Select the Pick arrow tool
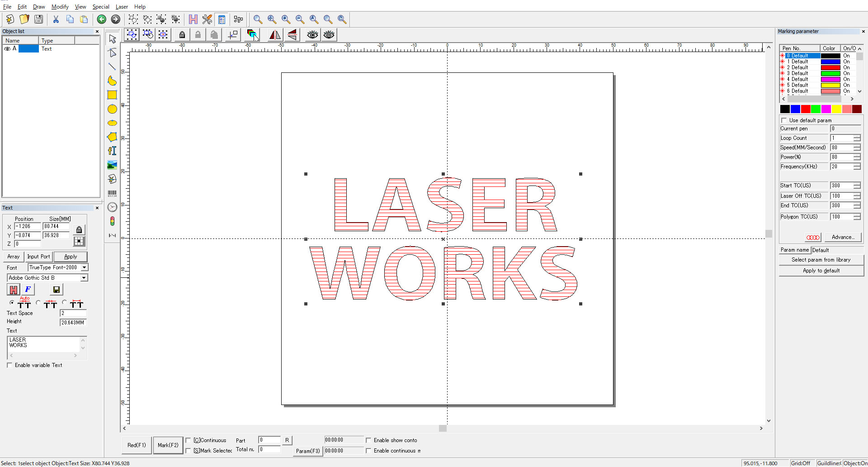868x467 pixels. click(112, 39)
